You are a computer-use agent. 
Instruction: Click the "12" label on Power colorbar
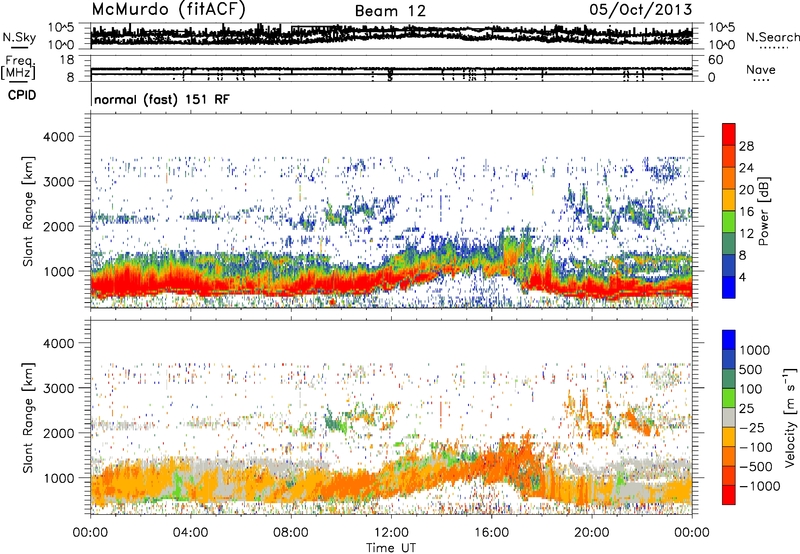746,234
